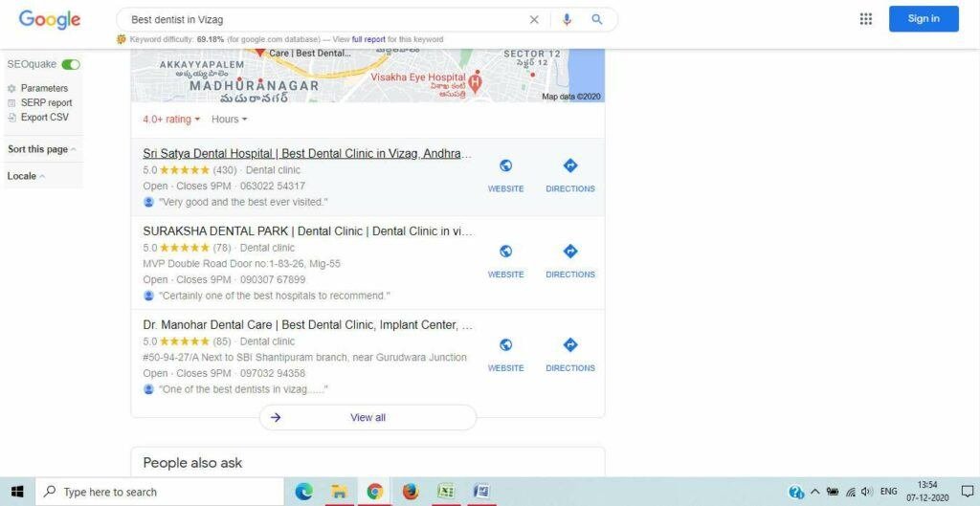
Task: Click the battery icon in tray
Action: tap(833, 492)
